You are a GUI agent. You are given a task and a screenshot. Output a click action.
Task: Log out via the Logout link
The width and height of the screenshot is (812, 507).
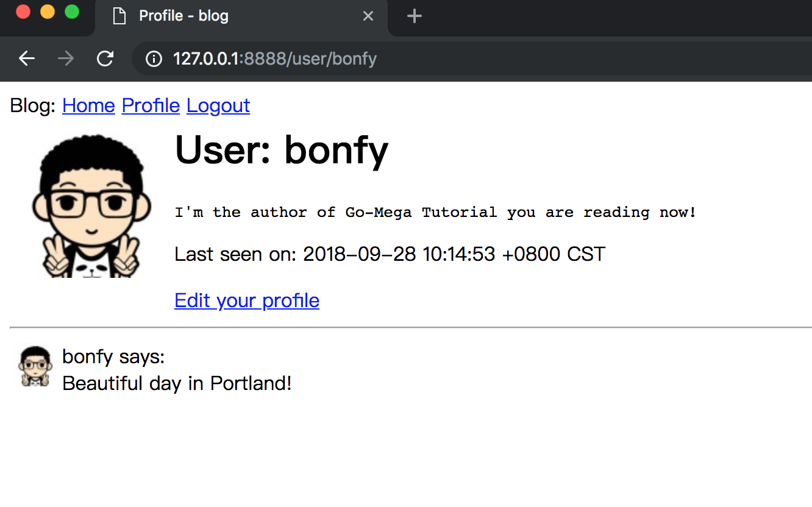(218, 105)
